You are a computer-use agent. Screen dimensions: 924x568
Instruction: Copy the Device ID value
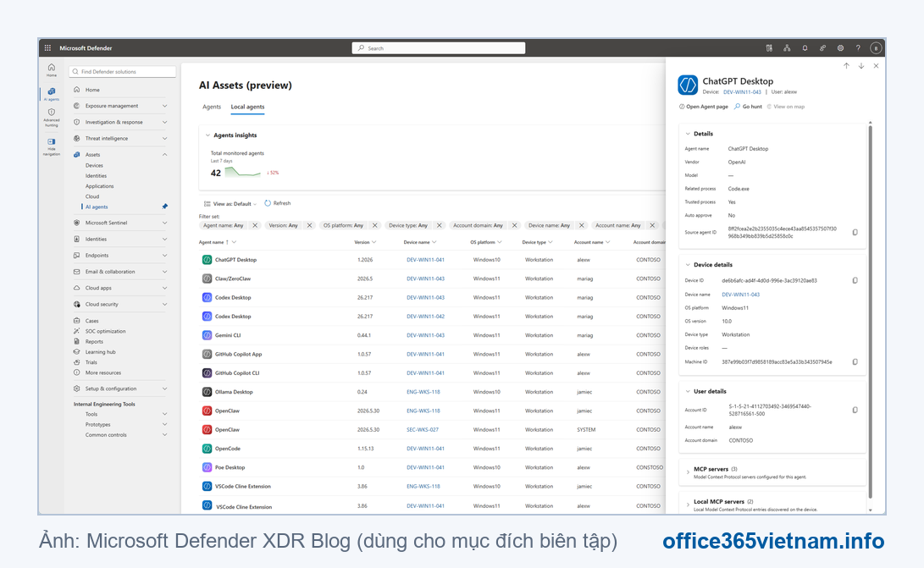coord(855,280)
